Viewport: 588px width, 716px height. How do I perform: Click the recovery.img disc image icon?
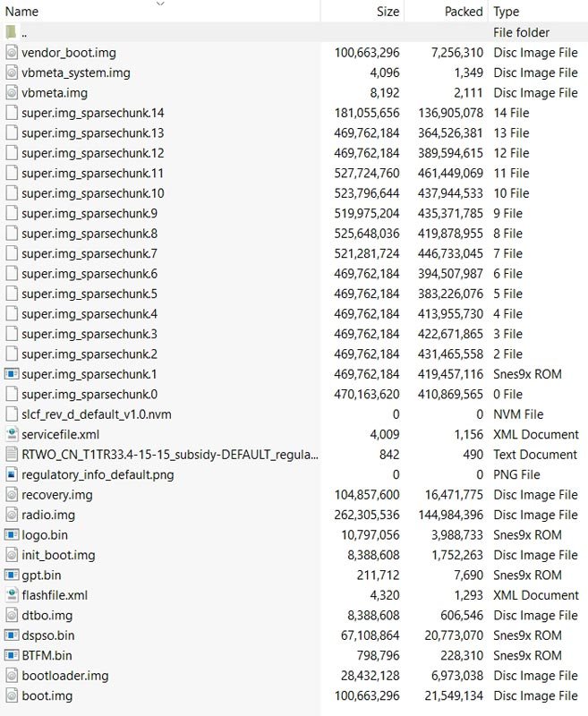click(x=12, y=495)
